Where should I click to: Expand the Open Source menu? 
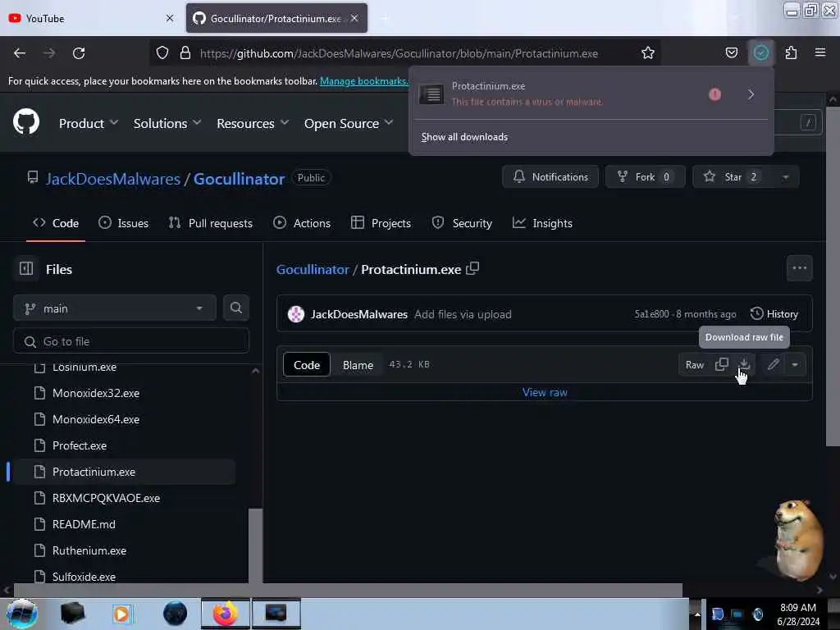tap(349, 123)
